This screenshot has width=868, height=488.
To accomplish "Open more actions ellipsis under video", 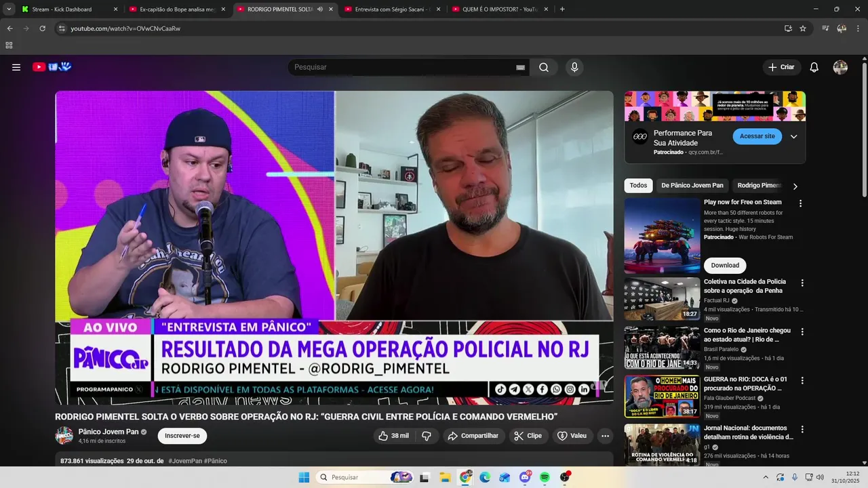I will coord(606,436).
